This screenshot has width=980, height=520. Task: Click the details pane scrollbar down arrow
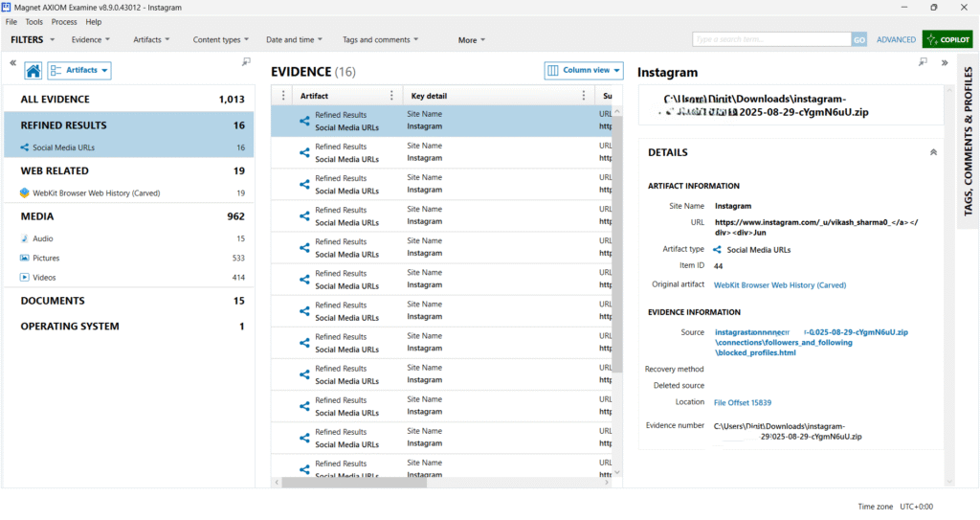click(x=949, y=482)
